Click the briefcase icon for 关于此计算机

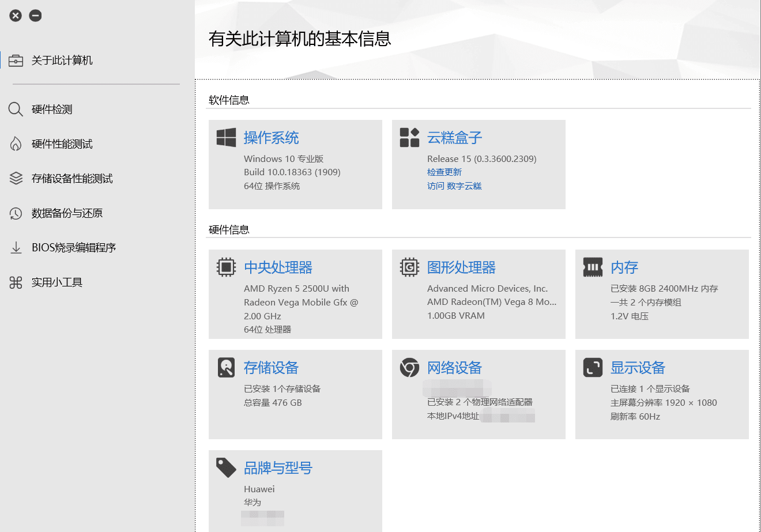[x=16, y=61]
